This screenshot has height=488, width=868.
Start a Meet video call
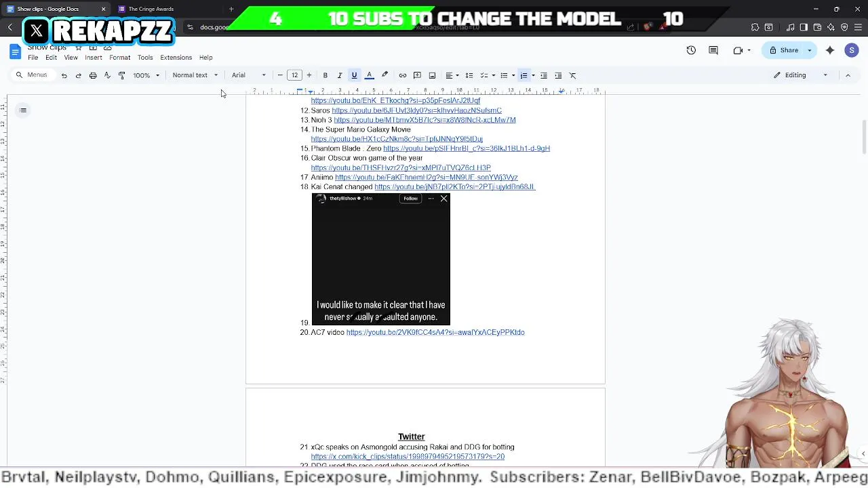(x=738, y=50)
